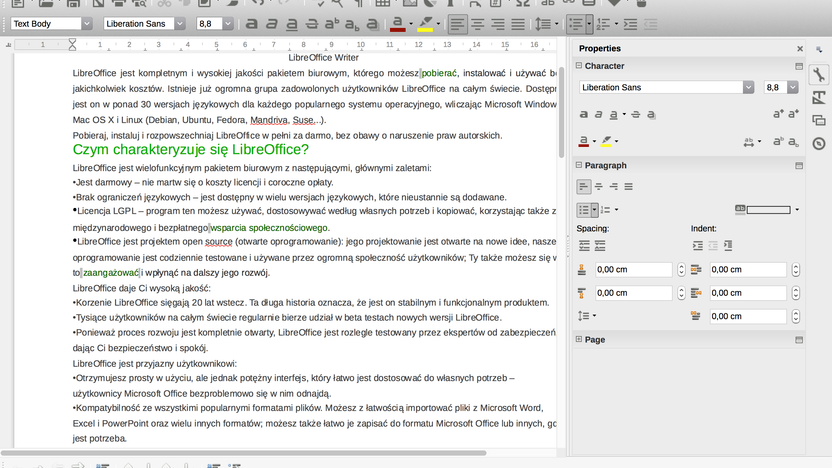Open toolbar highlighting color dropdown arrow

click(x=438, y=24)
